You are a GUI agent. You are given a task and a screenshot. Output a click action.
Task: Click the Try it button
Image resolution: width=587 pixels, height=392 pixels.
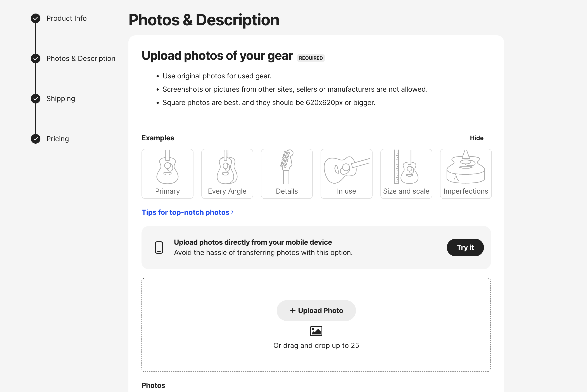[x=465, y=247]
